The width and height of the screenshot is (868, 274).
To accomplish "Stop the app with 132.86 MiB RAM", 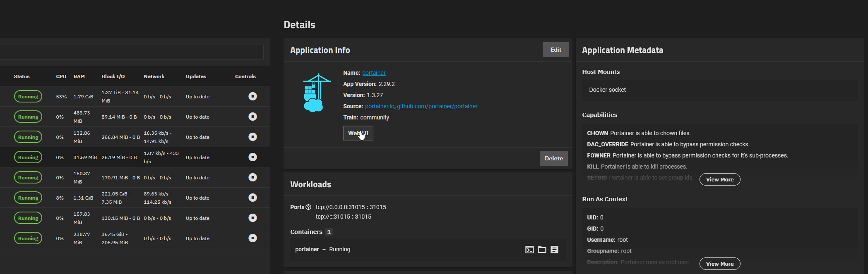I will click(252, 137).
